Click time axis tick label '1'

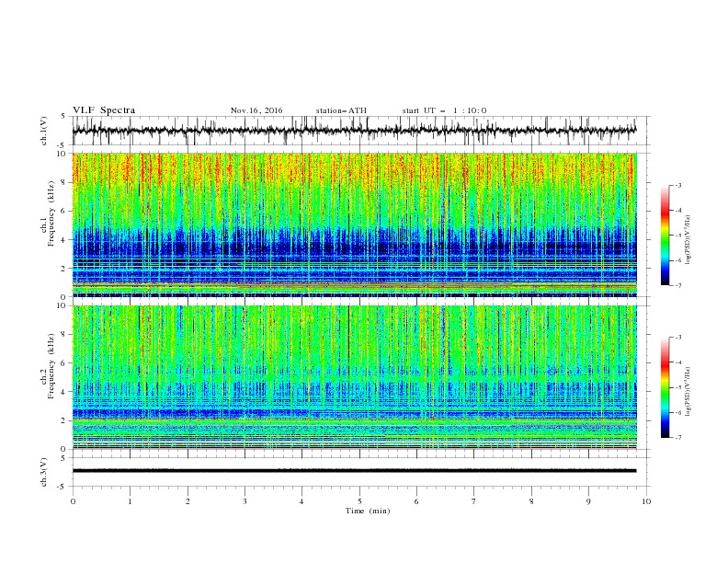click(130, 501)
